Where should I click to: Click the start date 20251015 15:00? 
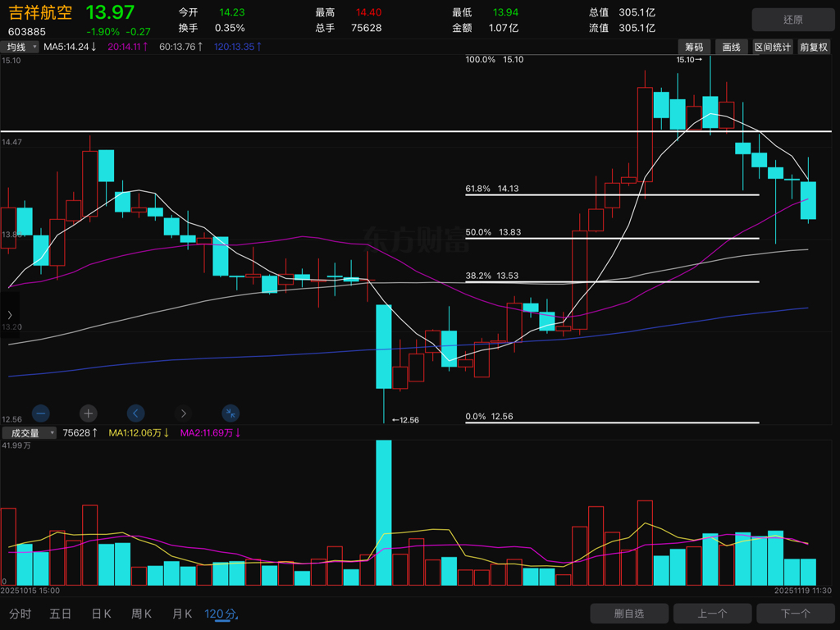(30, 591)
